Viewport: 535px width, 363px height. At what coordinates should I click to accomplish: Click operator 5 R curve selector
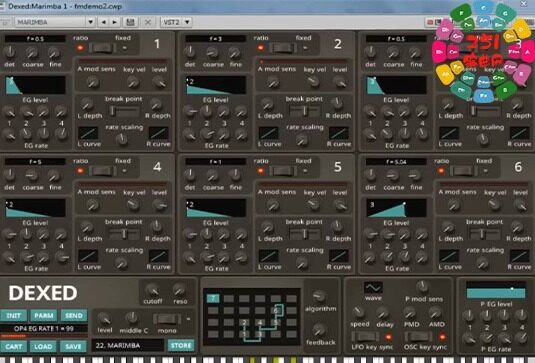pyautogui.click(x=339, y=256)
